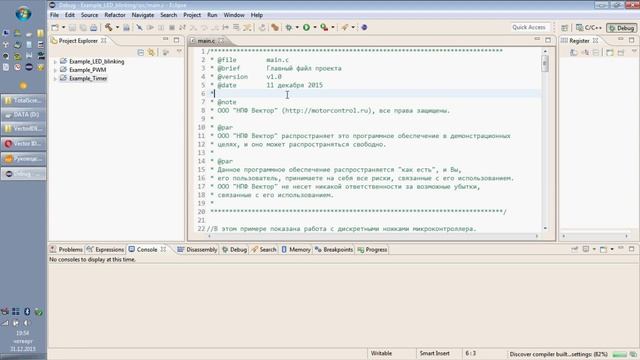Click the Disconnect debug icon
This screenshot has height=360, width=640.
pyautogui.click(x=182, y=27)
